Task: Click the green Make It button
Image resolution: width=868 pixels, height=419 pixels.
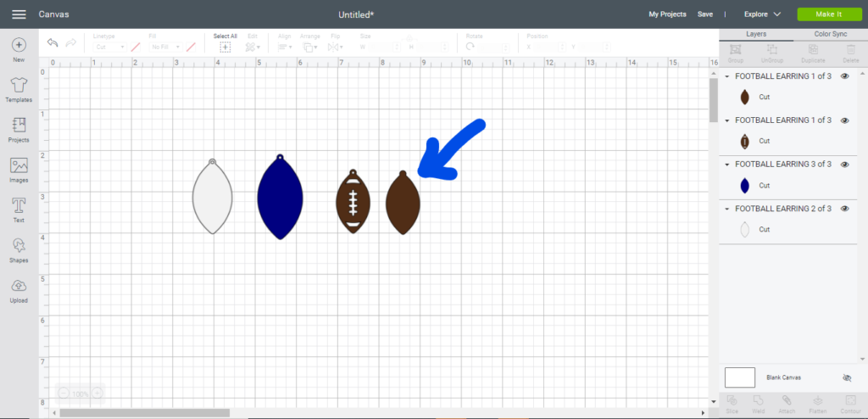Action: 828,14
